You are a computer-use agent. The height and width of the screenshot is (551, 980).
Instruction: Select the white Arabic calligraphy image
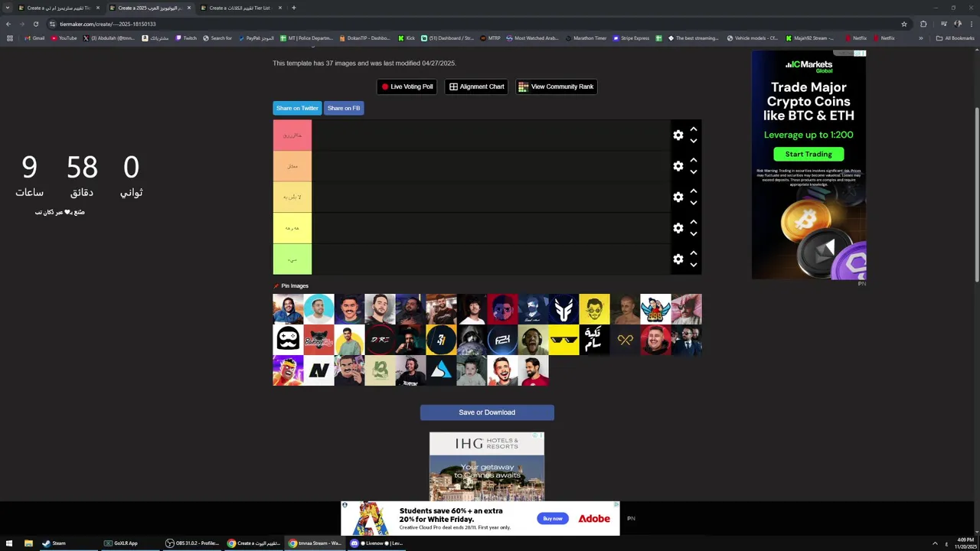pos(594,340)
